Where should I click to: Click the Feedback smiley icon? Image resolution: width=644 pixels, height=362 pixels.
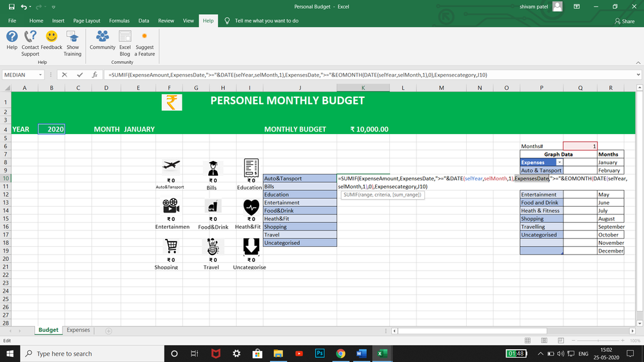(x=52, y=37)
